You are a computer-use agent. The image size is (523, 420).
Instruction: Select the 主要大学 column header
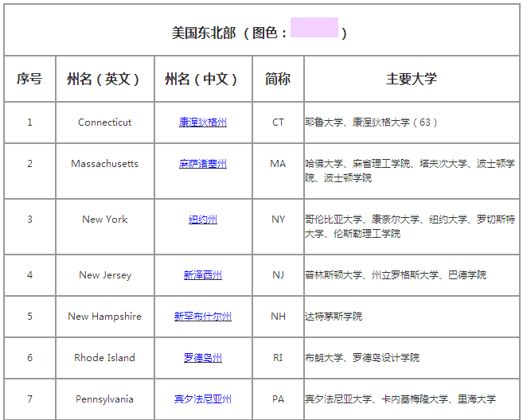click(x=411, y=79)
